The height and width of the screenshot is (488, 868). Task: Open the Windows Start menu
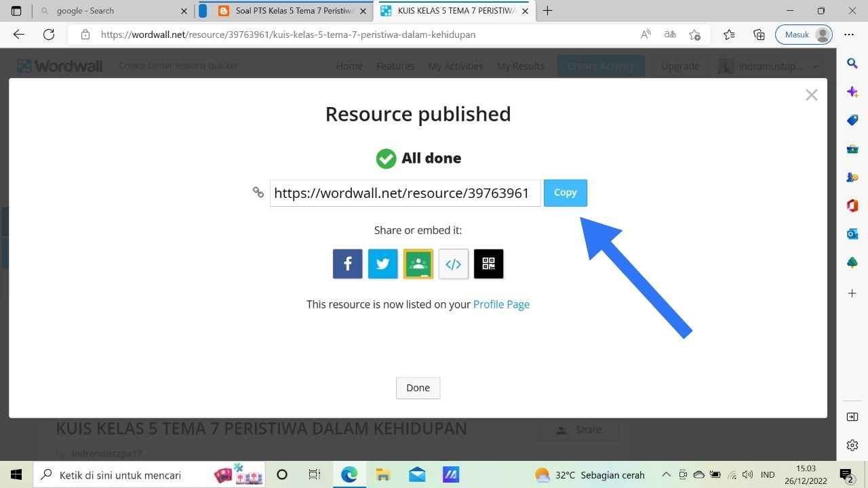[x=16, y=474]
